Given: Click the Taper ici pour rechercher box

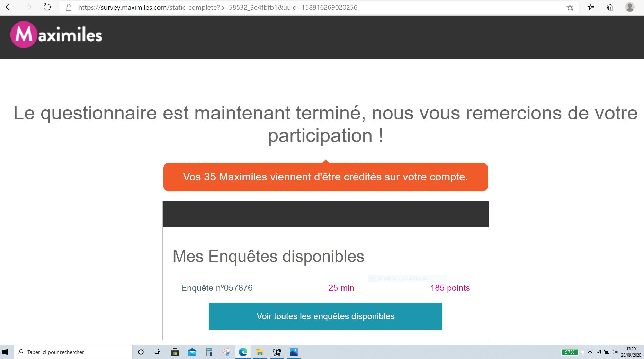Looking at the screenshot, I should 73,352.
